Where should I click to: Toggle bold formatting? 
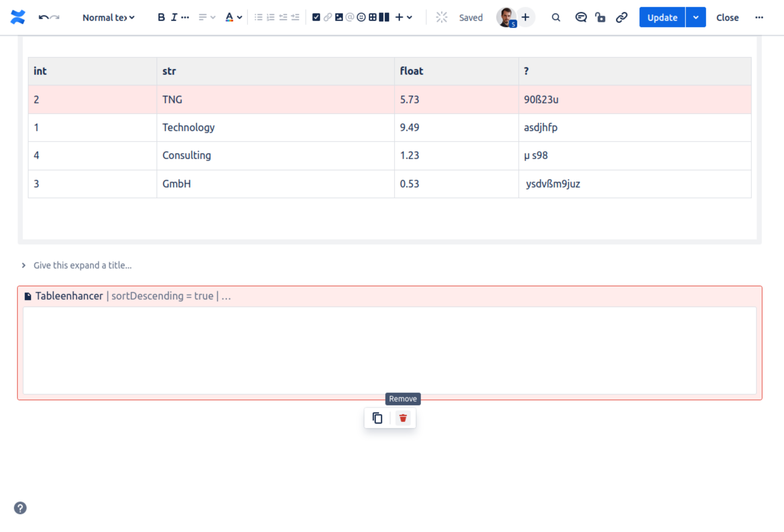tap(161, 17)
